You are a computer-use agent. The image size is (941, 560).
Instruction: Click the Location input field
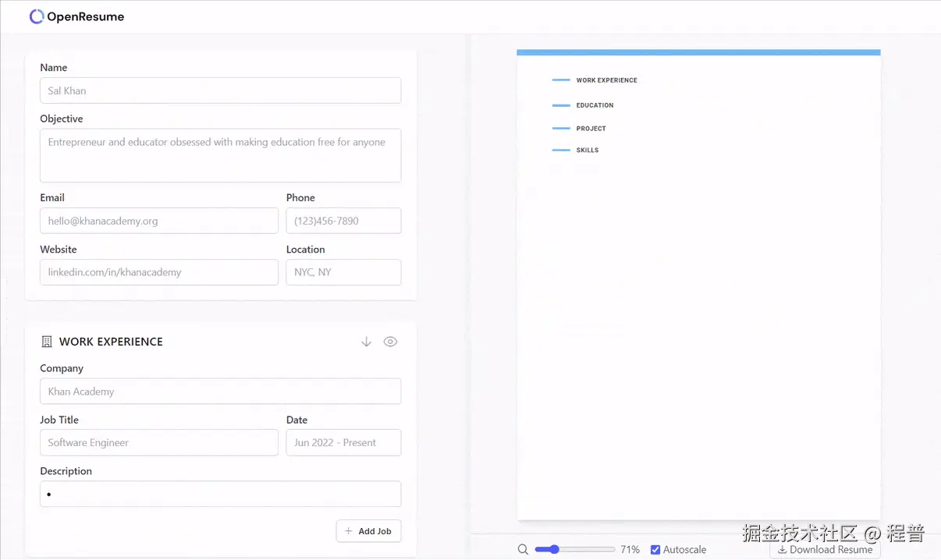tap(343, 272)
